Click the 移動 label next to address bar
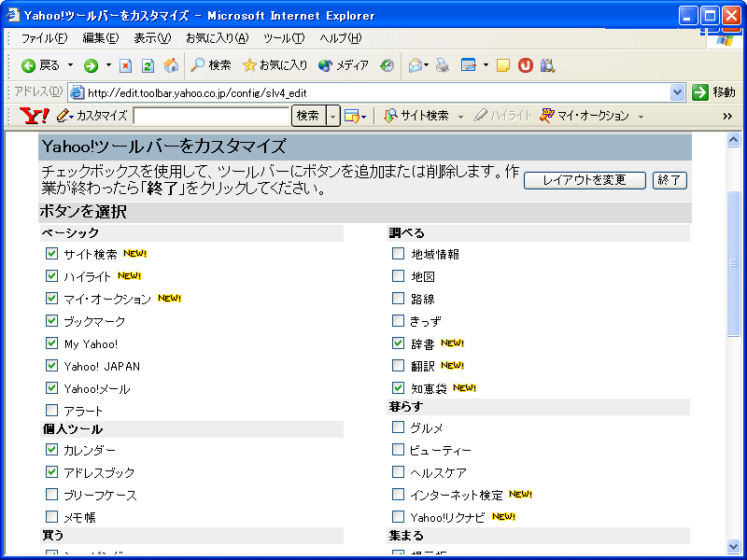This screenshot has height=560, width=747. pos(725,92)
